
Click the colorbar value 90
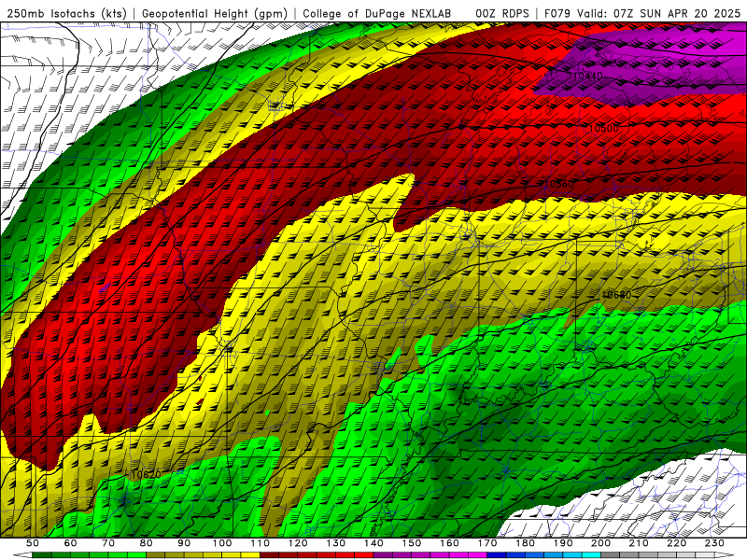(184, 543)
